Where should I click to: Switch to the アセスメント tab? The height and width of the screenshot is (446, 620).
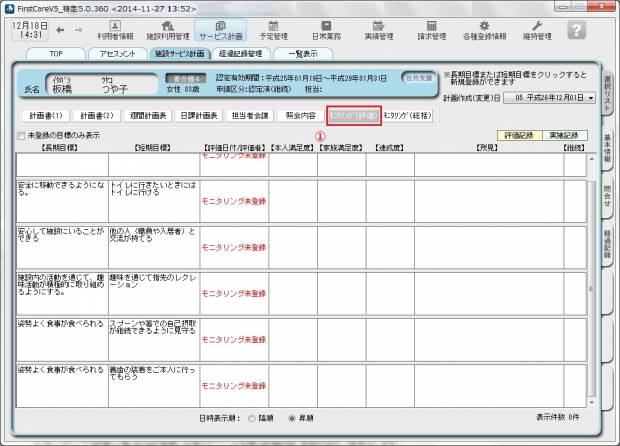click(118, 53)
